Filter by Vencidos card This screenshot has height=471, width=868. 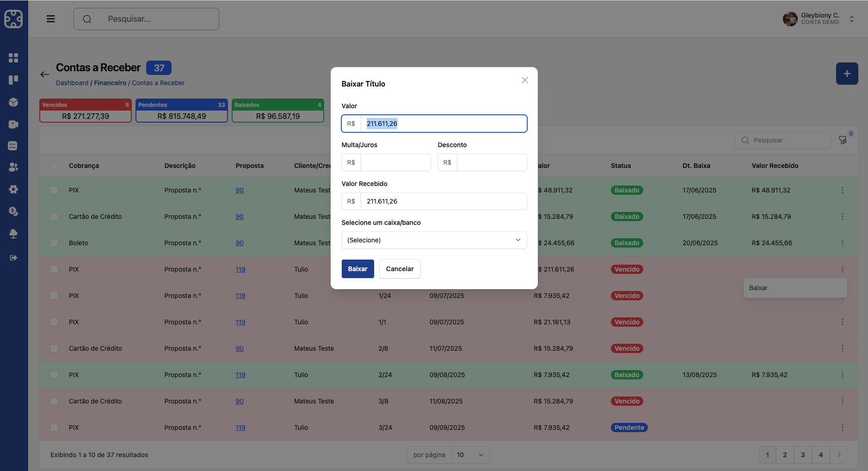coord(86,111)
